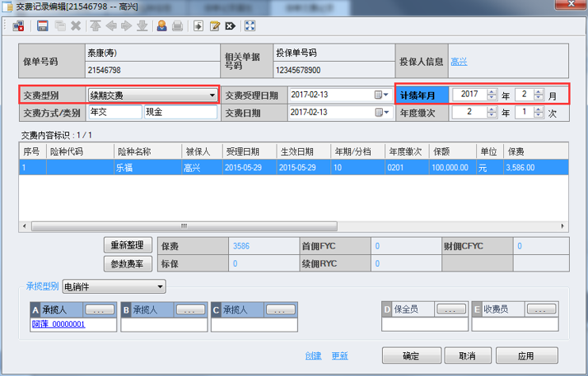The width and height of the screenshot is (588, 376).
Task: Click the black delete-tag toolbar icon
Action: pos(230,26)
